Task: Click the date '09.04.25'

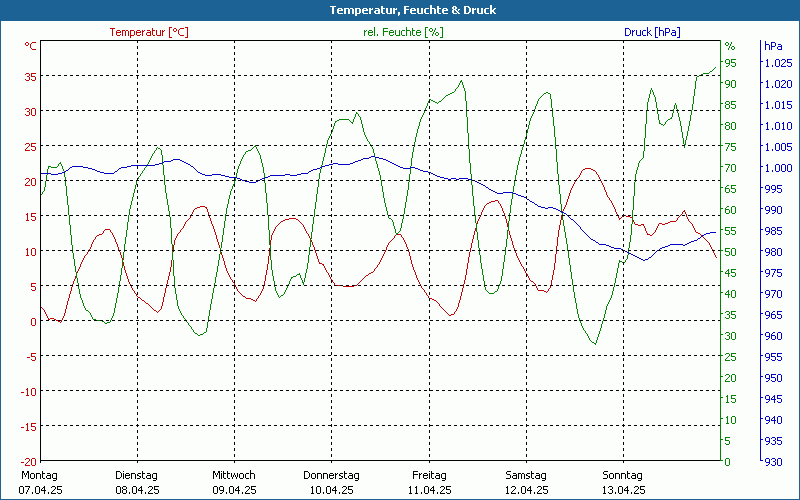Action: [234, 490]
